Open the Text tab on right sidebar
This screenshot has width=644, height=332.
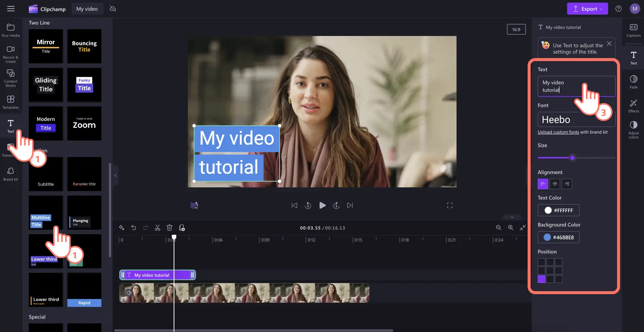(634, 58)
